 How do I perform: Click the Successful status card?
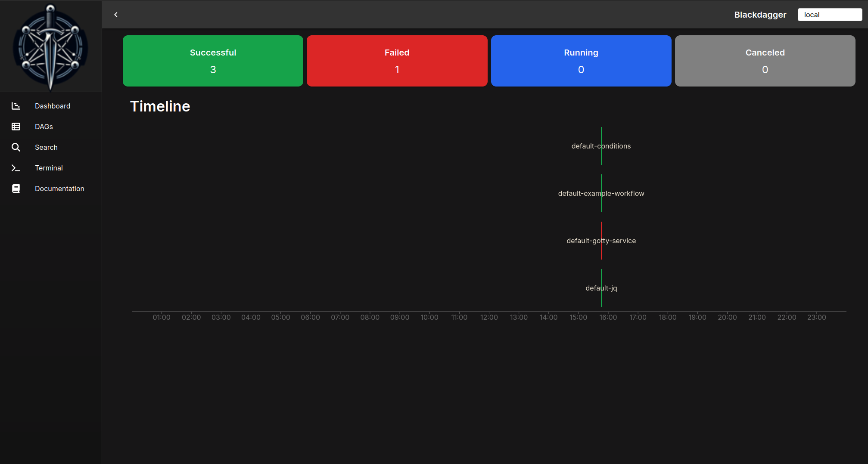(x=213, y=61)
